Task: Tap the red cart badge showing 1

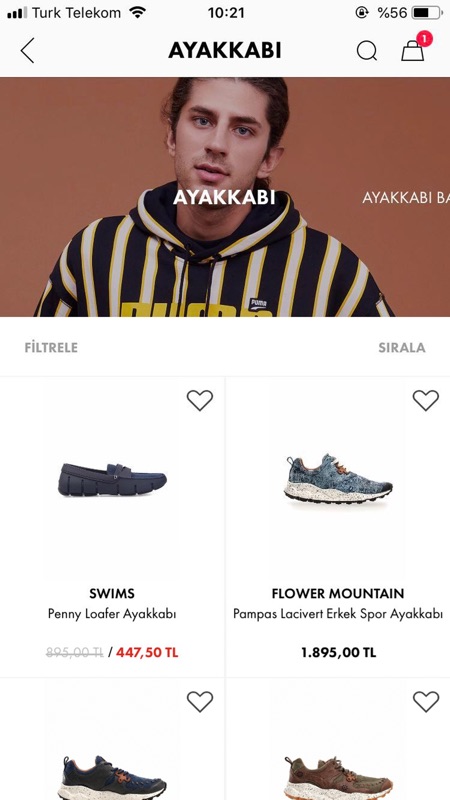Action: [x=424, y=38]
